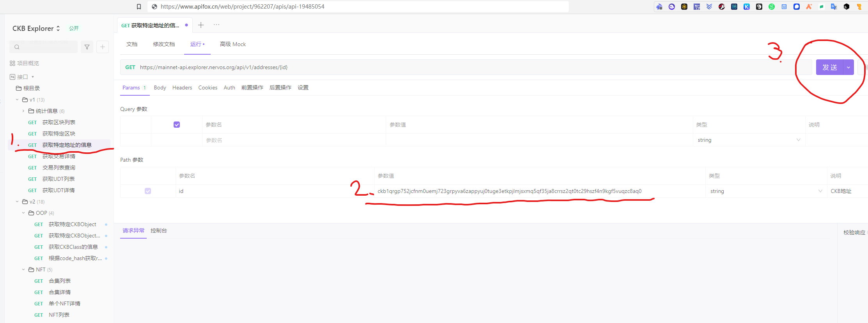This screenshot has width=868, height=323.
Task: Click the 发送 send button
Action: 829,67
